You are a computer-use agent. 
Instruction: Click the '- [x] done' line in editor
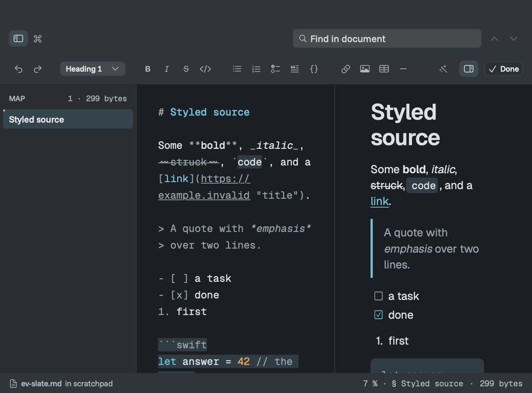pos(189,295)
